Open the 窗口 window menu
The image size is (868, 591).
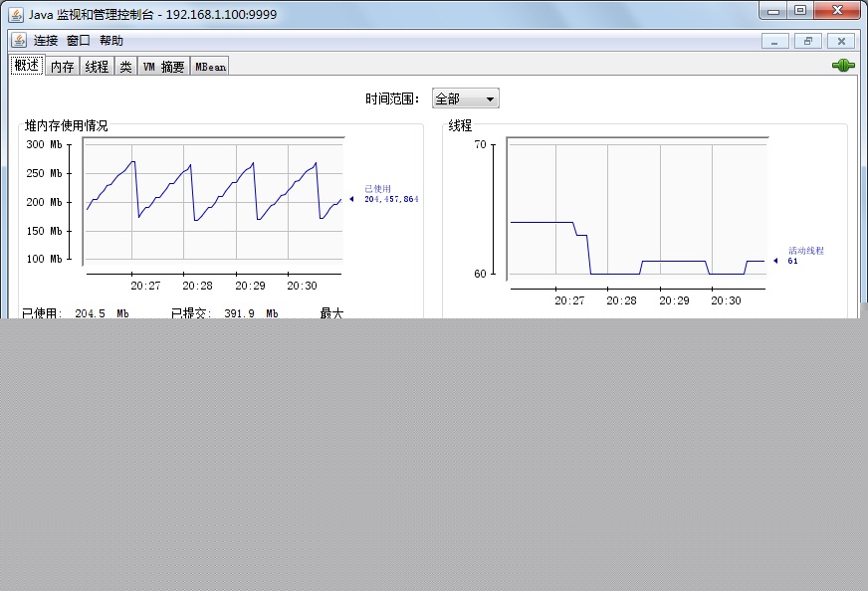click(x=78, y=41)
